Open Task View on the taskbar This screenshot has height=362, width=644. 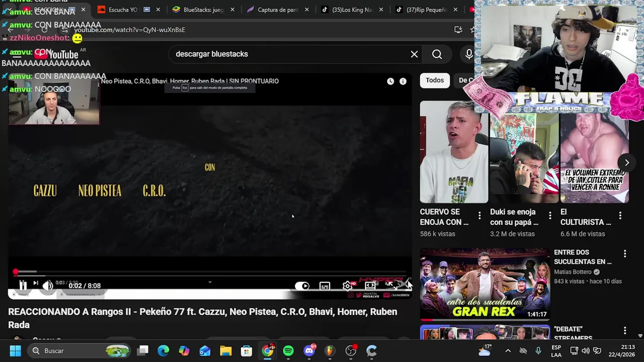tap(143, 350)
